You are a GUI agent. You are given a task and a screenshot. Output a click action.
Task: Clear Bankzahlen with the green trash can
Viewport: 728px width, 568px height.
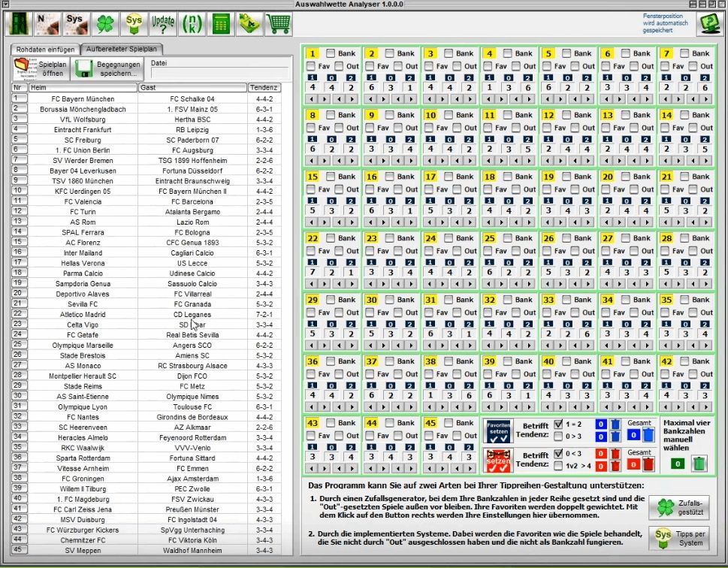(699, 464)
